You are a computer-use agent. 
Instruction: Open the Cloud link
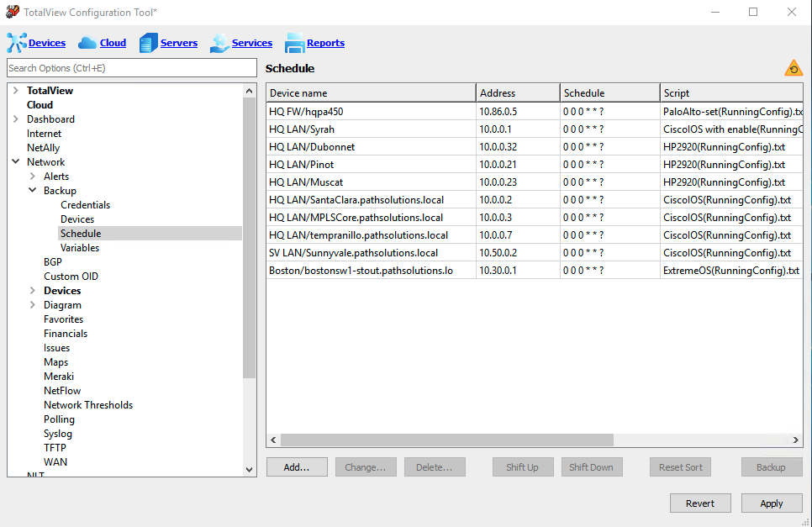click(113, 43)
